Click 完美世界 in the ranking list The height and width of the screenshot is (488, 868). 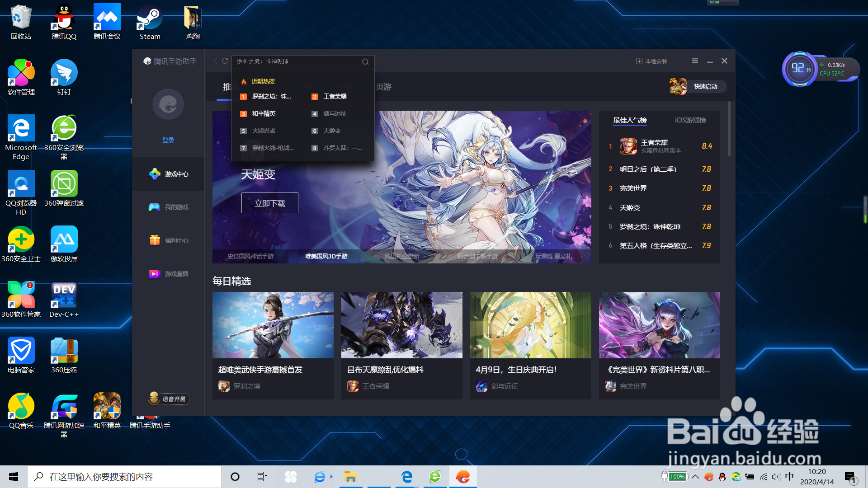(x=660, y=188)
